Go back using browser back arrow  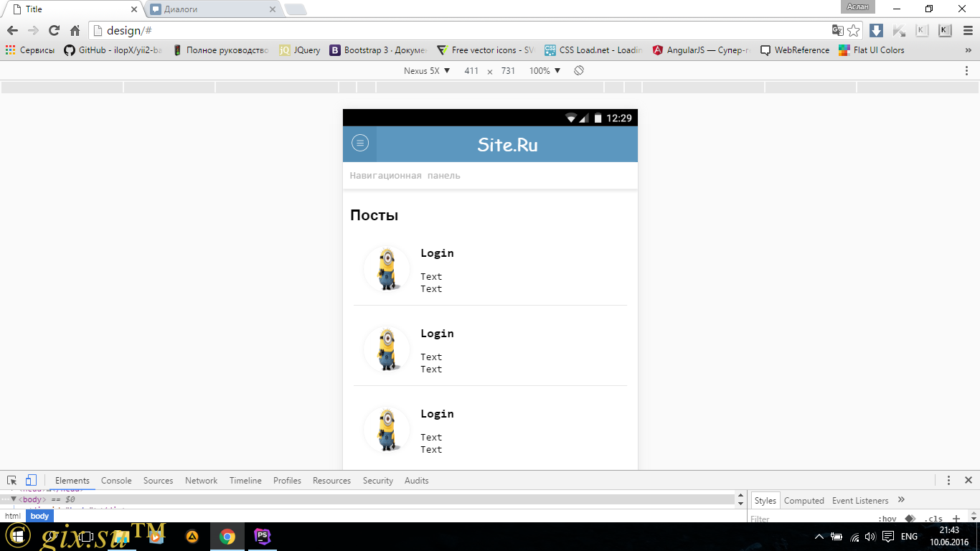point(12,30)
